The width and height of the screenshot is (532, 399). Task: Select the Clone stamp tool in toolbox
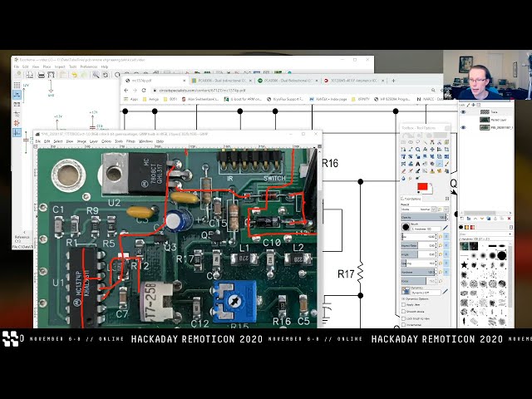pos(432,170)
